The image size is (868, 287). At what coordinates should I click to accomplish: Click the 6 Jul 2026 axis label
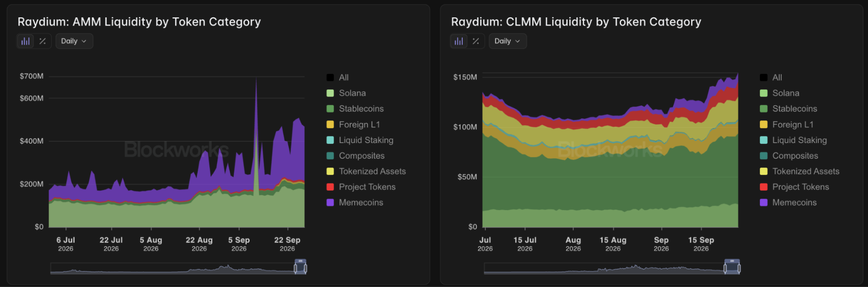pos(66,244)
